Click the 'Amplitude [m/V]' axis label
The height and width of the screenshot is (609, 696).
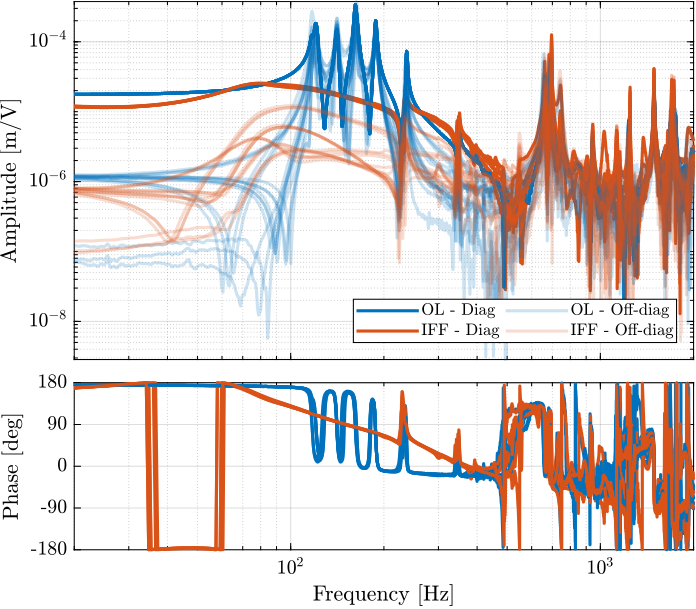point(10,181)
